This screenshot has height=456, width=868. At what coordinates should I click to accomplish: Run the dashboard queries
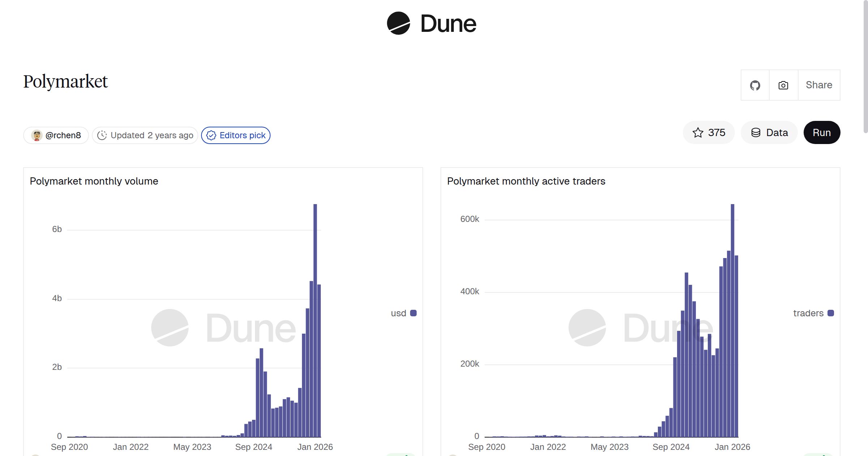pos(822,132)
